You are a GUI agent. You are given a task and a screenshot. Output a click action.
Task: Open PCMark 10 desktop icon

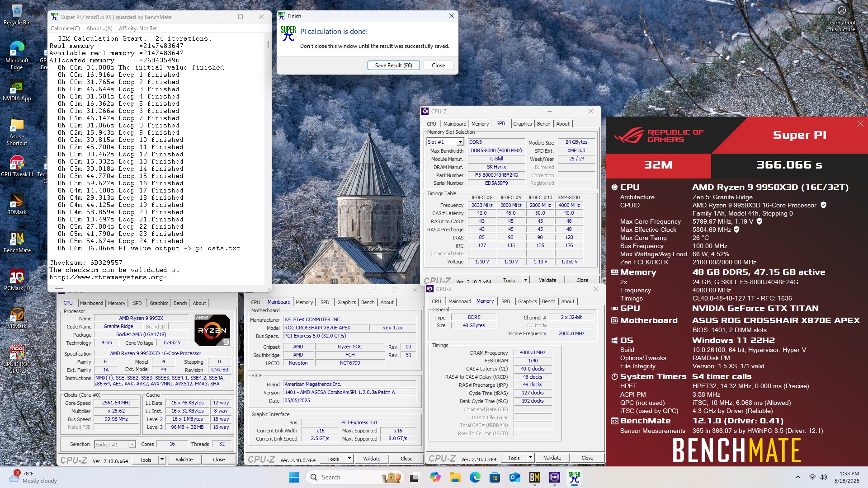(17, 280)
